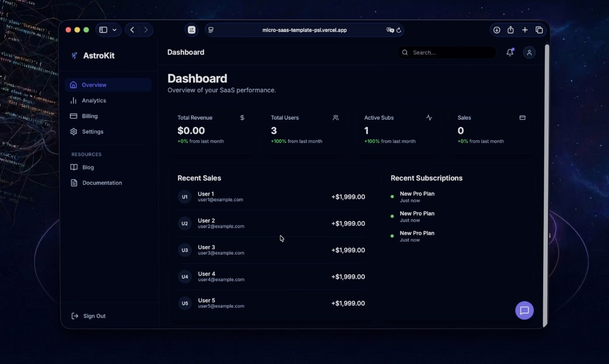The width and height of the screenshot is (609, 364).
Task: Click the card icon on the Sales stat
Action: coord(522,117)
